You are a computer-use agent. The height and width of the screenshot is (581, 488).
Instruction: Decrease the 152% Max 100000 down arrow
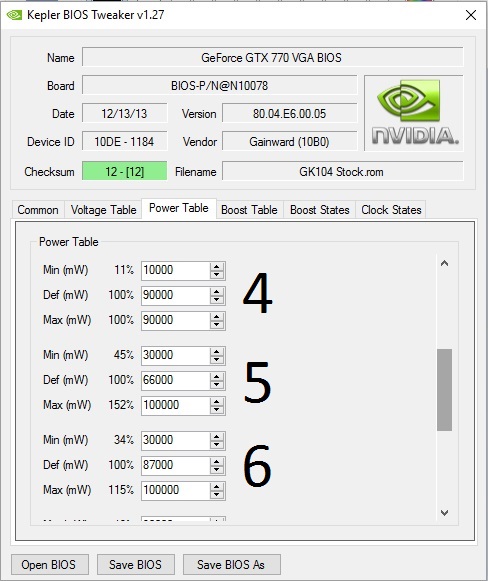tap(217, 409)
